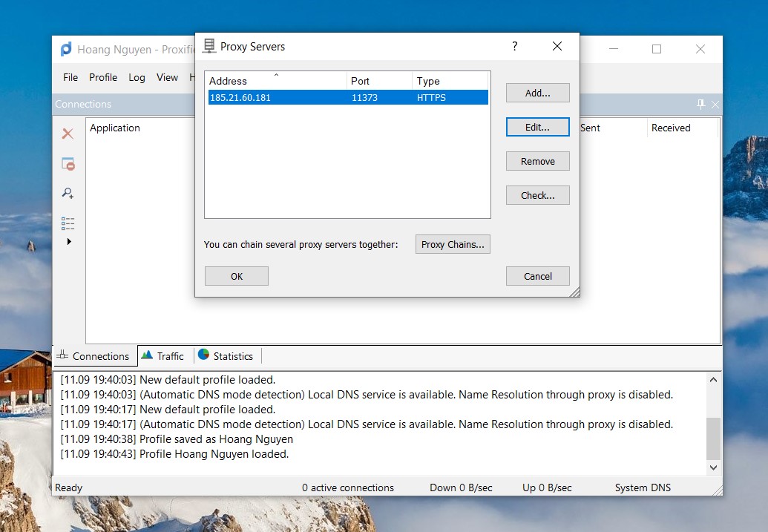Click the Remove button

tap(537, 161)
